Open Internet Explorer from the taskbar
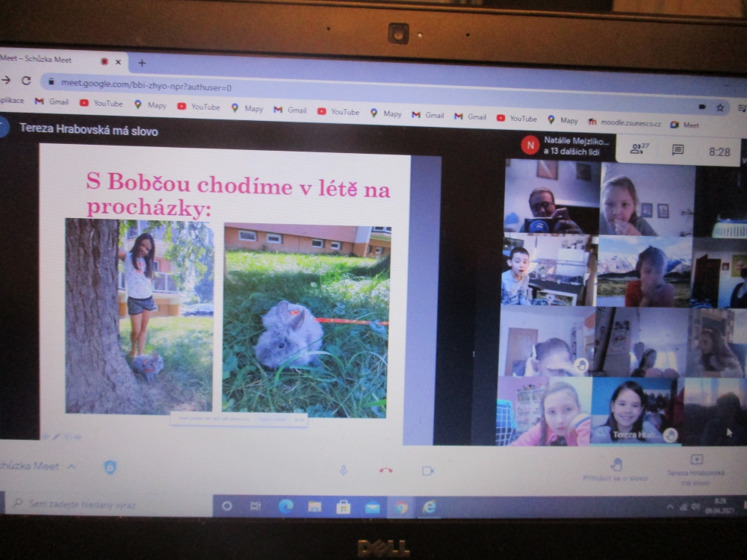 (x=430, y=507)
